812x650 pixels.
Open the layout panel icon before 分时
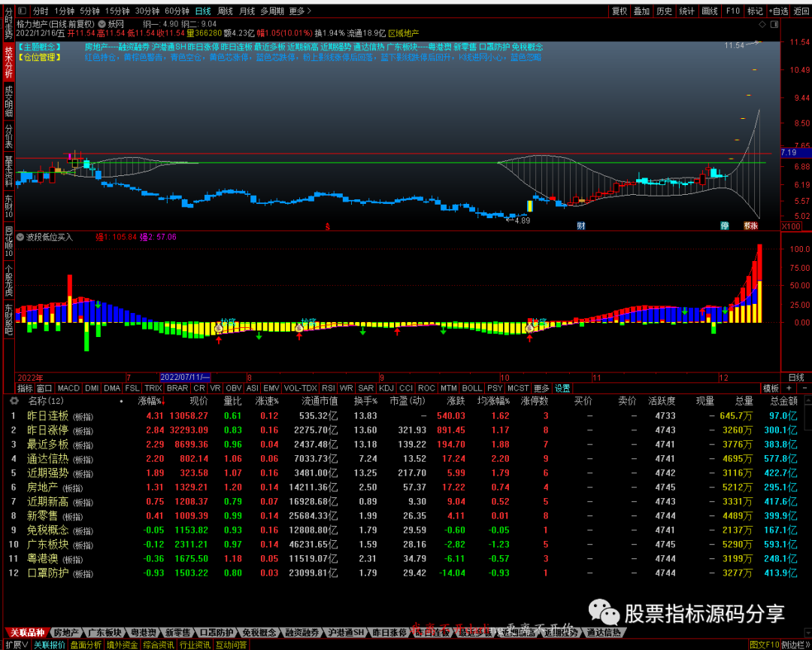22,11
